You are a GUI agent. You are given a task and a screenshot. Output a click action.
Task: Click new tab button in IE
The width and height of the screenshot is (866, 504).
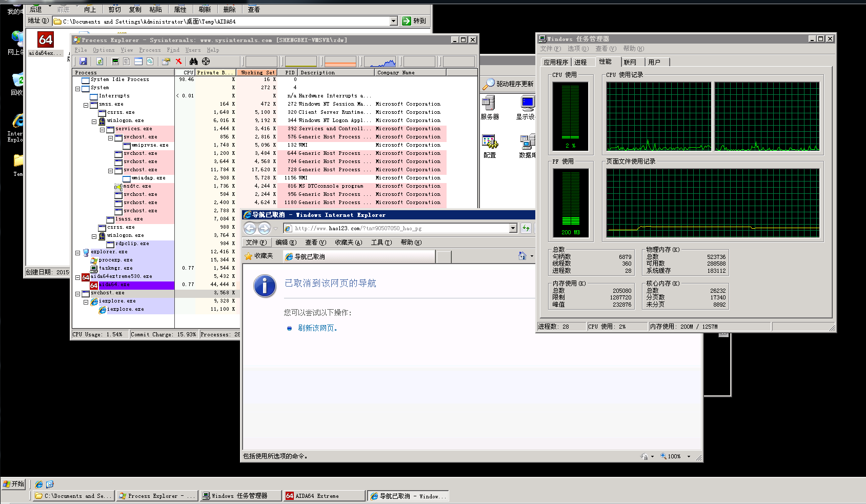pyautogui.click(x=444, y=256)
